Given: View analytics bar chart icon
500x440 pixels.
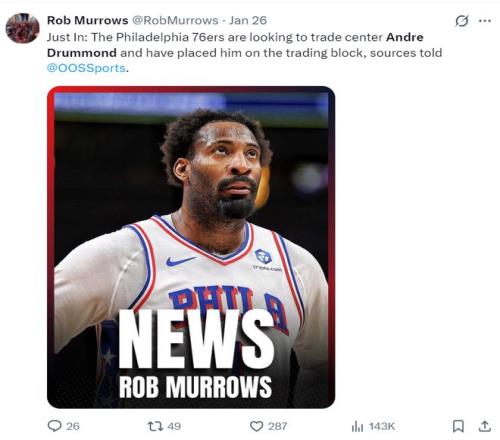Looking at the screenshot, I should [x=357, y=426].
